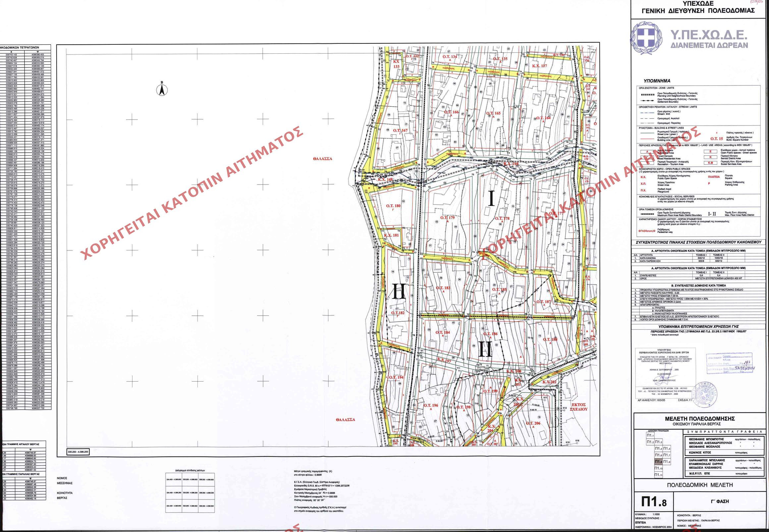The width and height of the screenshot is (769, 532).
Task: Click the I- II ratio district symbol
Action: pos(712,214)
